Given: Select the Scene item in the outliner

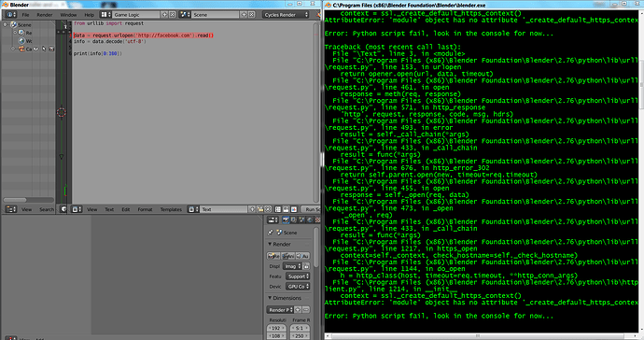Looking at the screenshot, I should [x=24, y=24].
